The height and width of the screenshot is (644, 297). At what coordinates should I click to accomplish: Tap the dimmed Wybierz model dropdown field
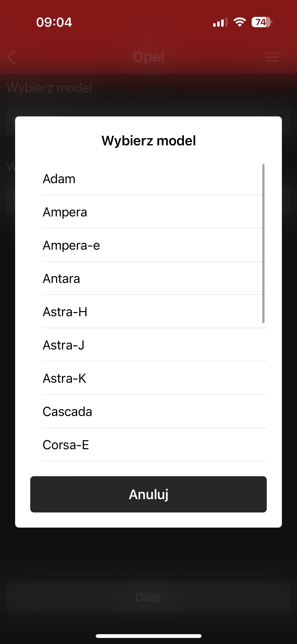pos(148,112)
